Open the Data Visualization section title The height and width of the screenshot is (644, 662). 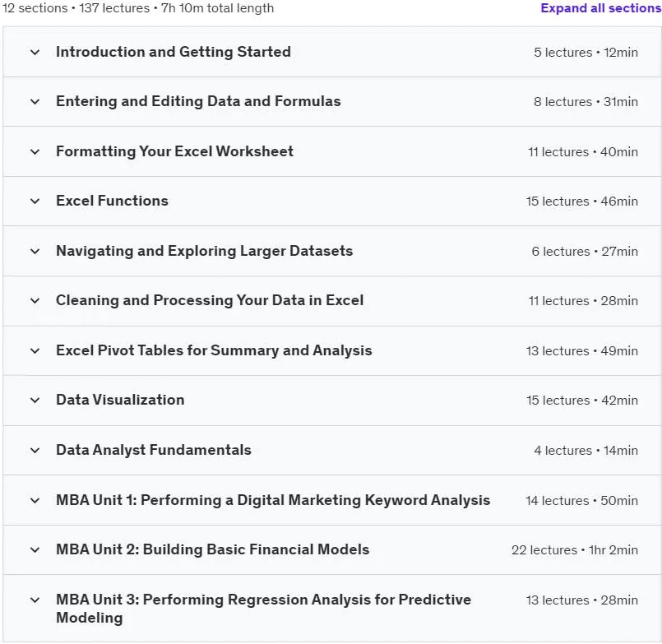click(120, 400)
